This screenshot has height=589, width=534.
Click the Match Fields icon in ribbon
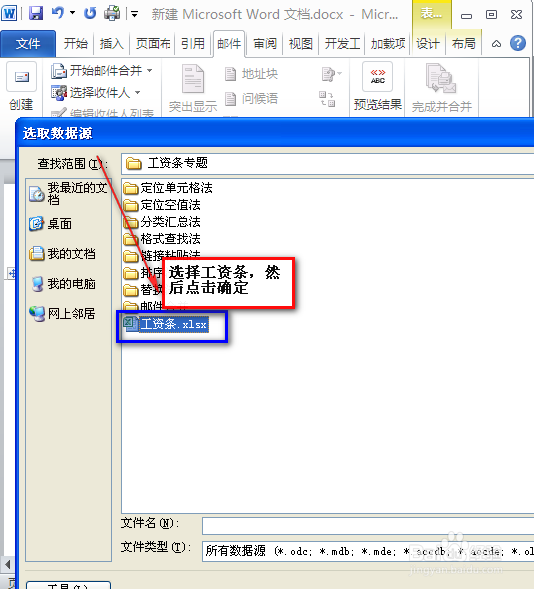(x=327, y=99)
